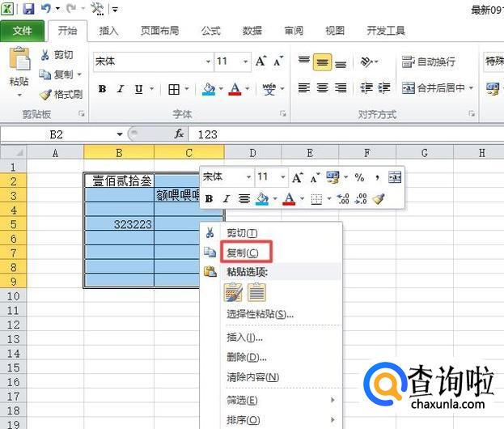The height and width of the screenshot is (429, 504).
Task: Toggle Italic in the mini toolbar
Action: coord(227,199)
